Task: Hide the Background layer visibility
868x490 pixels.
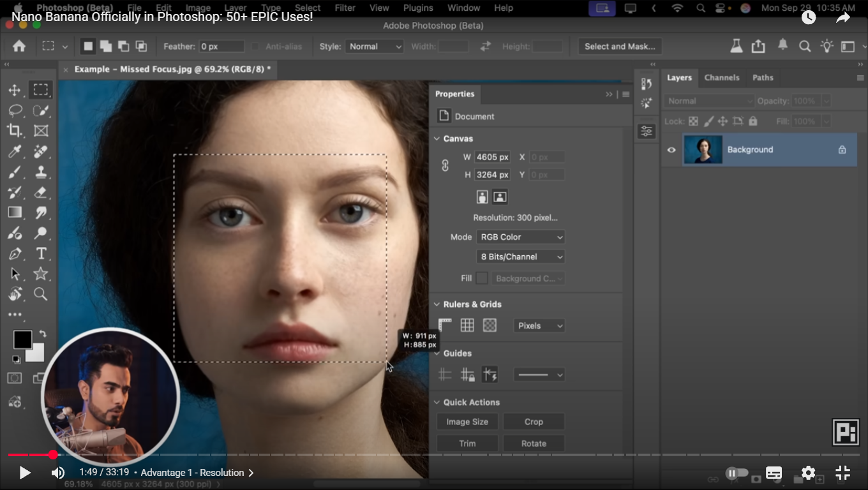Action: pos(671,150)
